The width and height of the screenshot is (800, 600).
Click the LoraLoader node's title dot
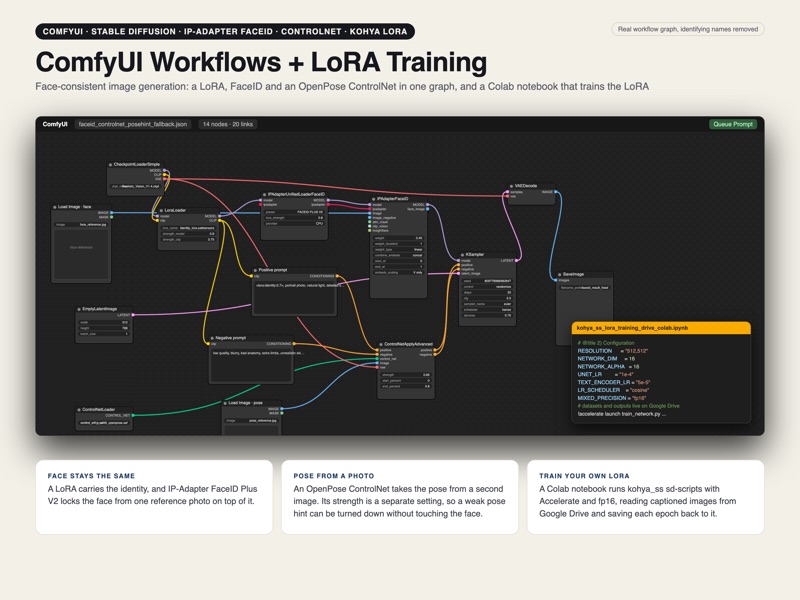[x=161, y=210]
